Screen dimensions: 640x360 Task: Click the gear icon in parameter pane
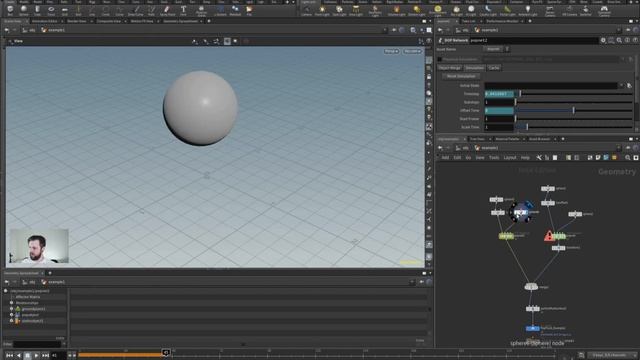[x=603, y=40]
